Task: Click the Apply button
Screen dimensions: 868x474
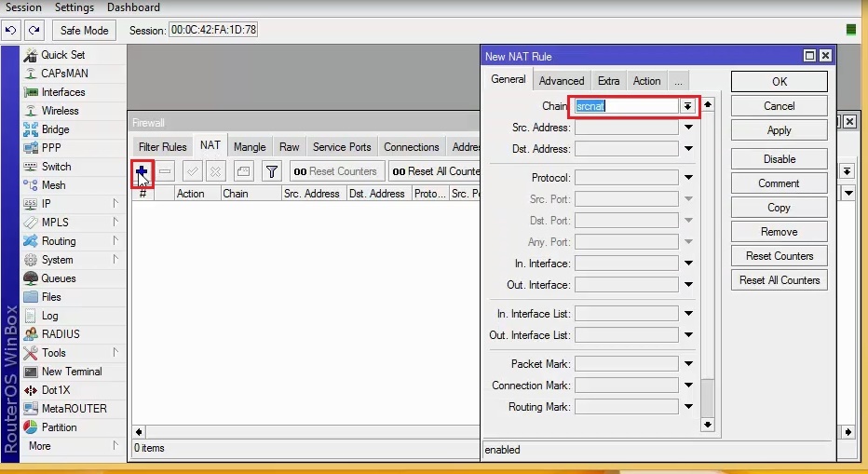Action: tap(779, 130)
